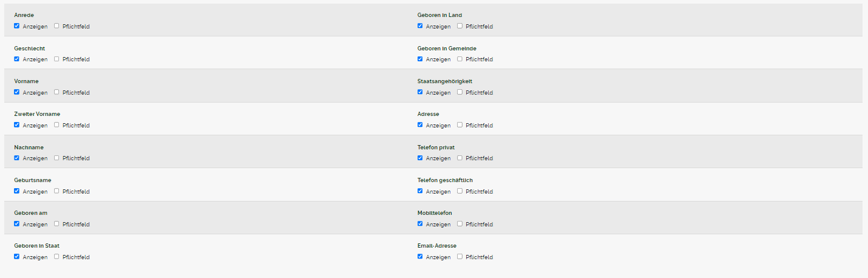Screen dimensions: 868x278
Task: Disable Anzeigen for Zweiter Vorname
Action: pos(17,125)
